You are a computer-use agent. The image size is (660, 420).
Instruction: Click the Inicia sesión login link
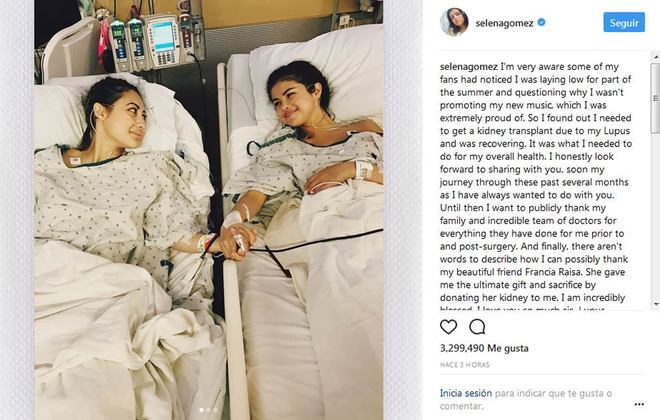[x=466, y=393]
